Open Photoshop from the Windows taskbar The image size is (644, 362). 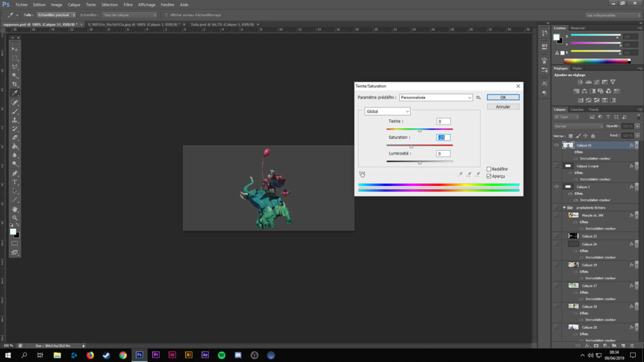[x=139, y=355]
